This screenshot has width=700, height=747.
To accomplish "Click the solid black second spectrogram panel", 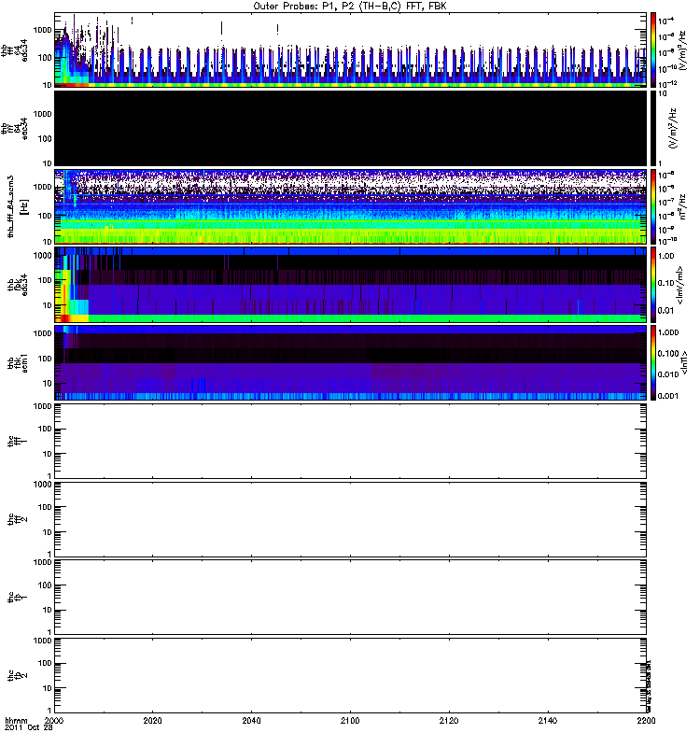I will (x=350, y=127).
